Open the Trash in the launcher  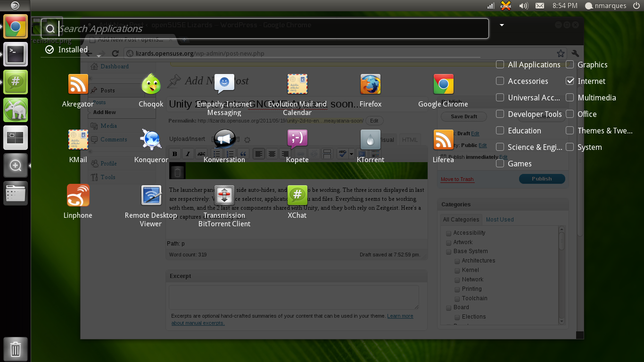tap(16, 349)
